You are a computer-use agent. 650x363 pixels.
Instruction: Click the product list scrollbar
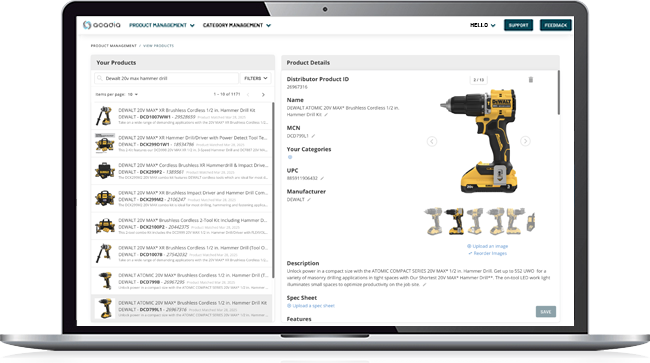(273, 191)
